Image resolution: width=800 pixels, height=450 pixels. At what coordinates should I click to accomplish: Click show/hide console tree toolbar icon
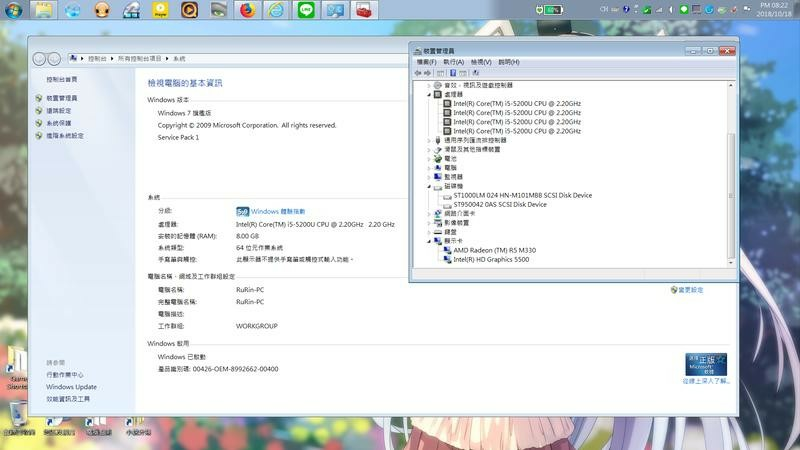pyautogui.click(x=440, y=73)
